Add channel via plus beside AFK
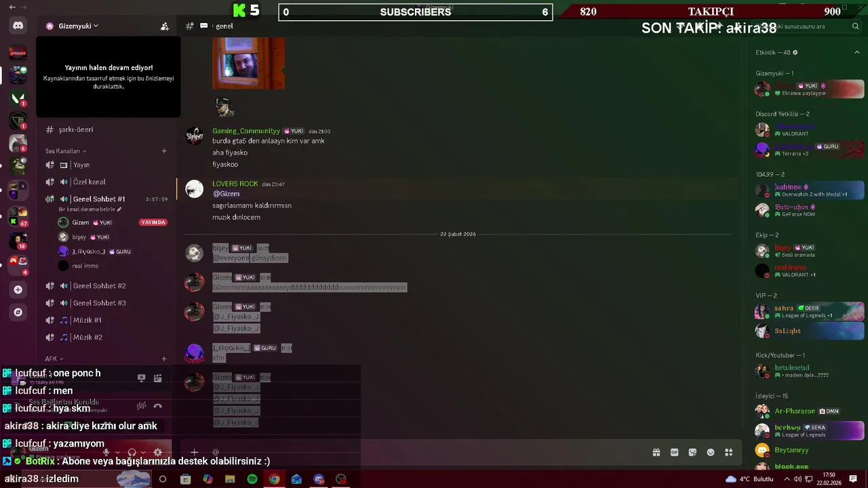Viewport: 868px width, 488px height. pyautogui.click(x=164, y=359)
